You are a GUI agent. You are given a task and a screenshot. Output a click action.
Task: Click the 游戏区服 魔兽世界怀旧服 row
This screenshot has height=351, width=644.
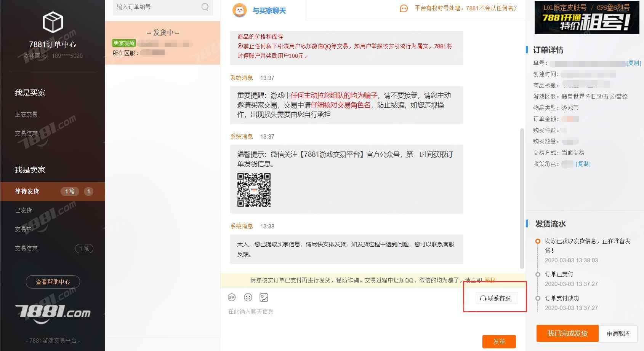coord(580,96)
